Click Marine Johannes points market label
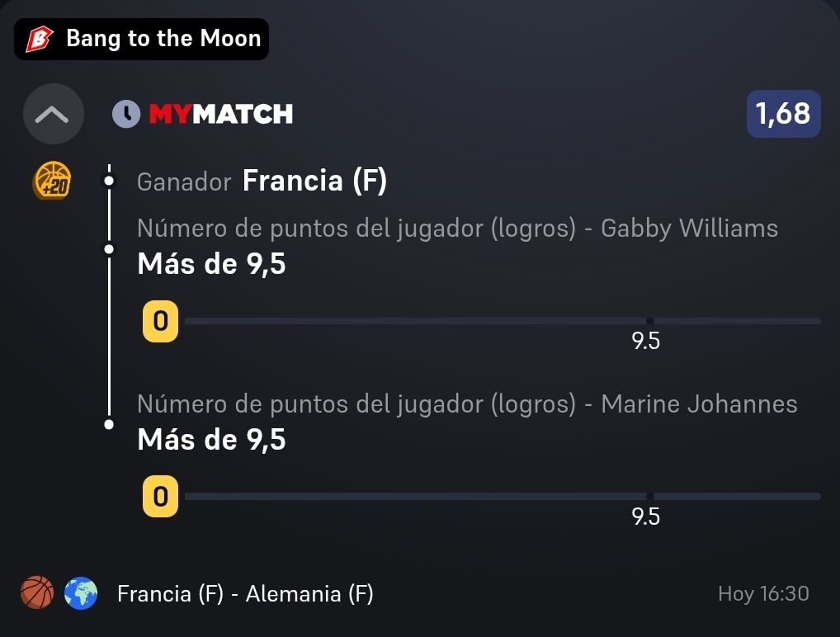Screen dimensions: 840x637 coord(467,404)
